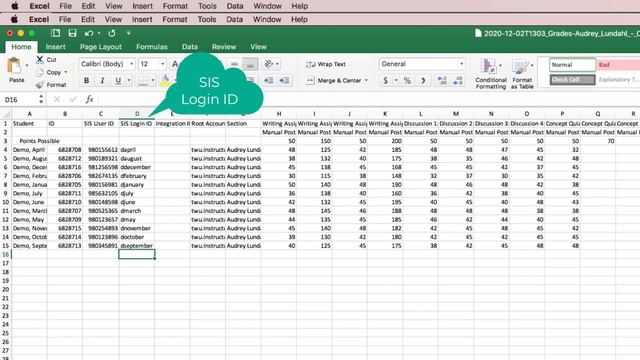Open the Formulas ribbon tab

pos(152,47)
